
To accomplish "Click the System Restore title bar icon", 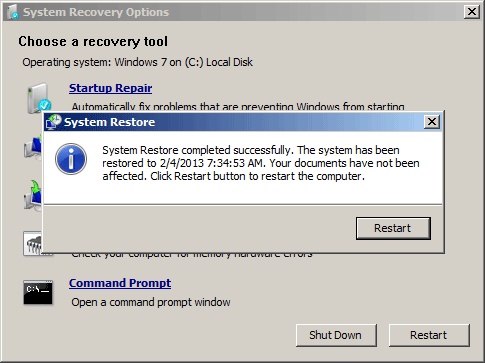I will [x=54, y=122].
